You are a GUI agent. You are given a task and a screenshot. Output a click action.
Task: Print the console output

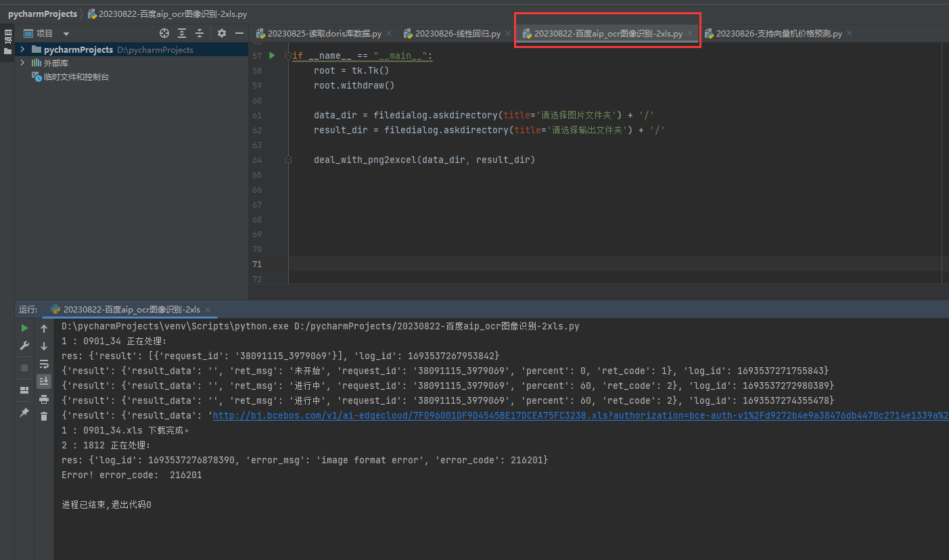pos(44,399)
